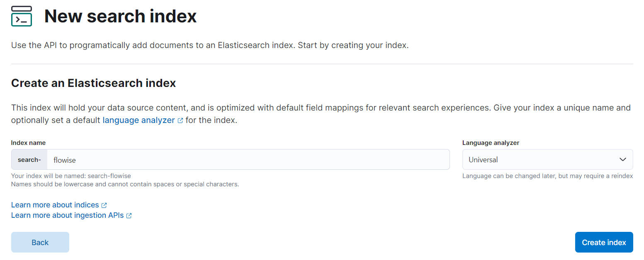Click the 'Create index' button
Screen dimensions: 644x260
(604, 242)
